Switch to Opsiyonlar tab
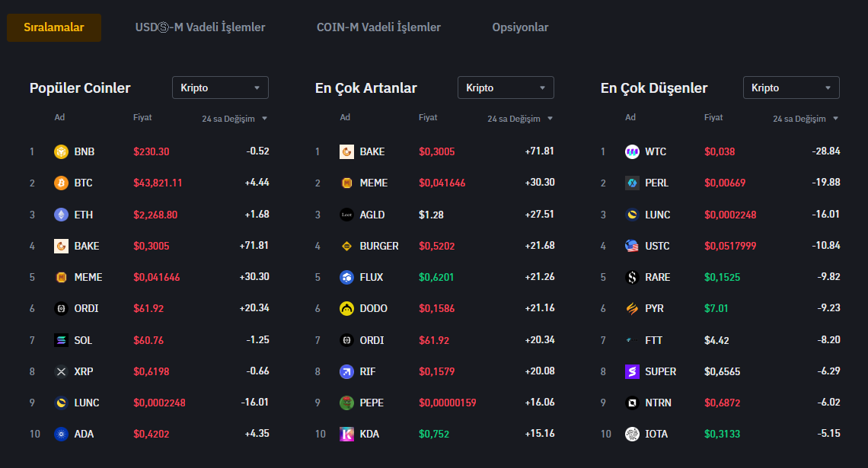Viewport: 868px width, 468px height. 520,27
